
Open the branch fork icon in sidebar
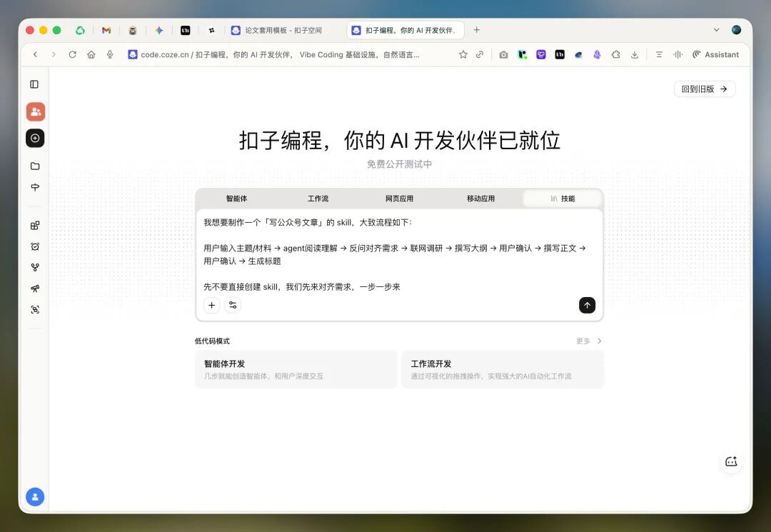tap(35, 268)
